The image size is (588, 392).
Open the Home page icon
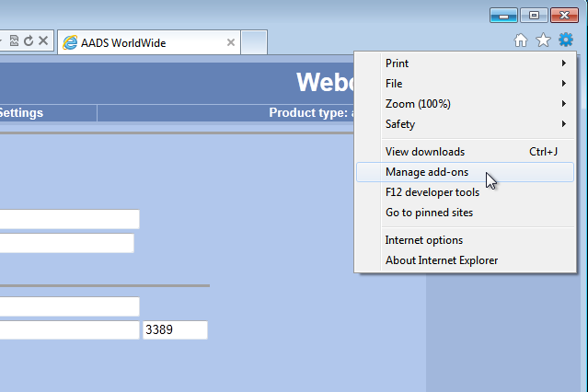pos(521,40)
